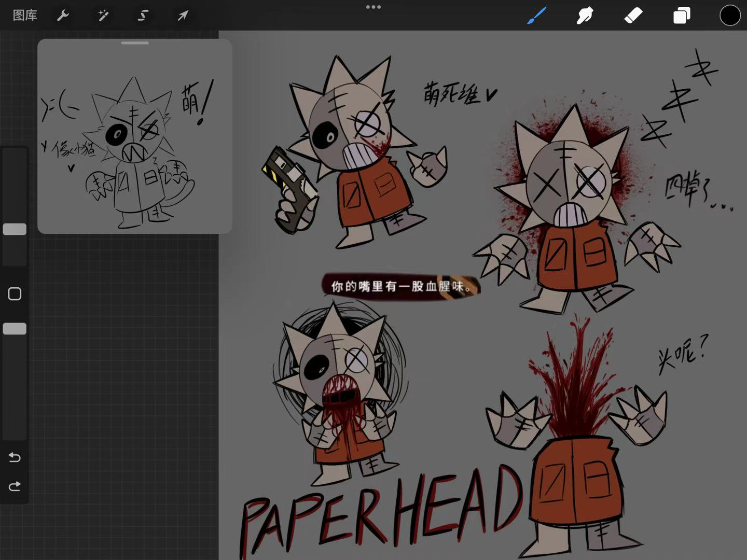Select the Eraser tool

point(633,16)
